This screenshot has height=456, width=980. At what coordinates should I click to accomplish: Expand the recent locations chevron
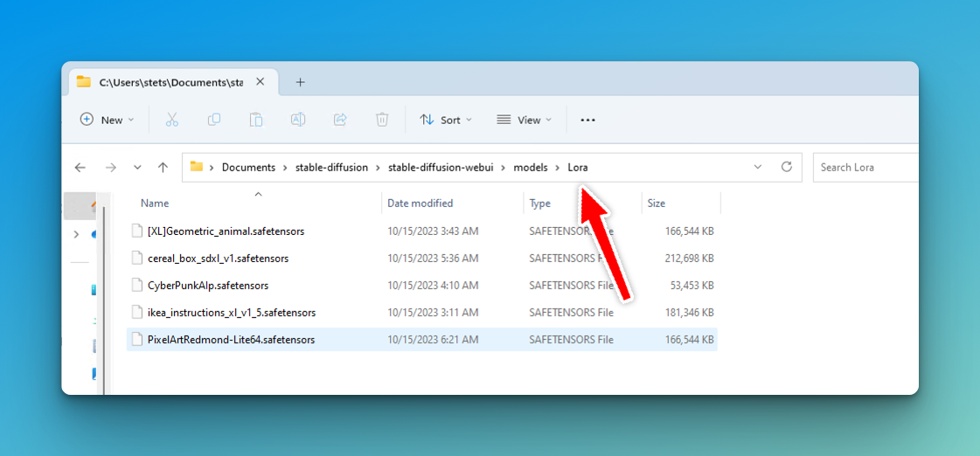click(x=137, y=167)
